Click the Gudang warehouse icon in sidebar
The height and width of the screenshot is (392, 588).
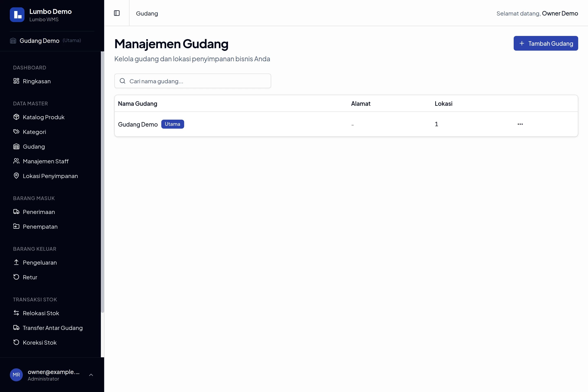tap(16, 147)
